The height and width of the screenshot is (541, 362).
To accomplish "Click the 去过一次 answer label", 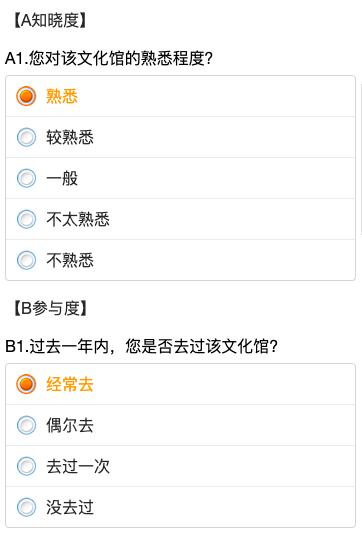I will pyautogui.click(x=78, y=466).
